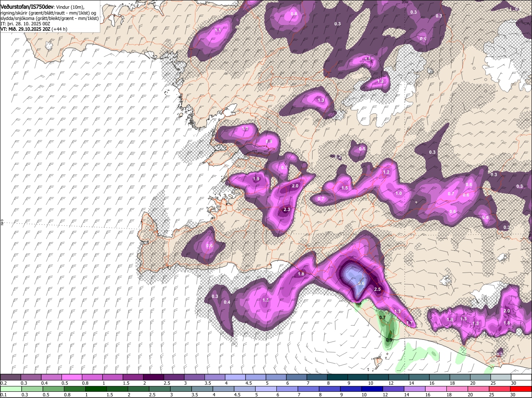
Task: Click the 5.6 precipitation maximum label
Action: [361, 283]
